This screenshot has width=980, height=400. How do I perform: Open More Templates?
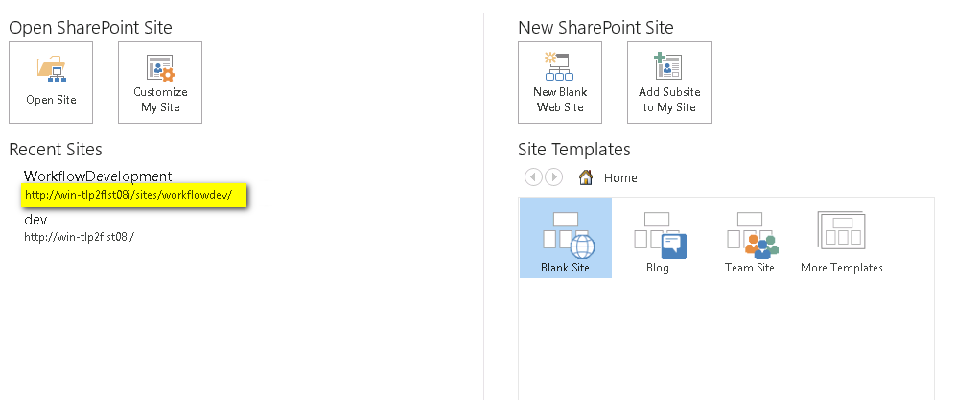point(841,238)
